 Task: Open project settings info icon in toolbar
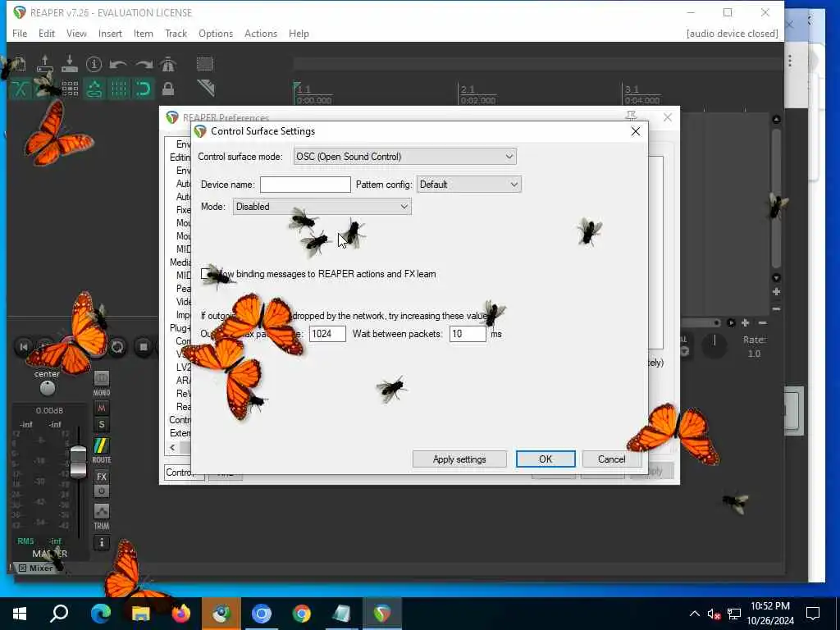(94, 64)
